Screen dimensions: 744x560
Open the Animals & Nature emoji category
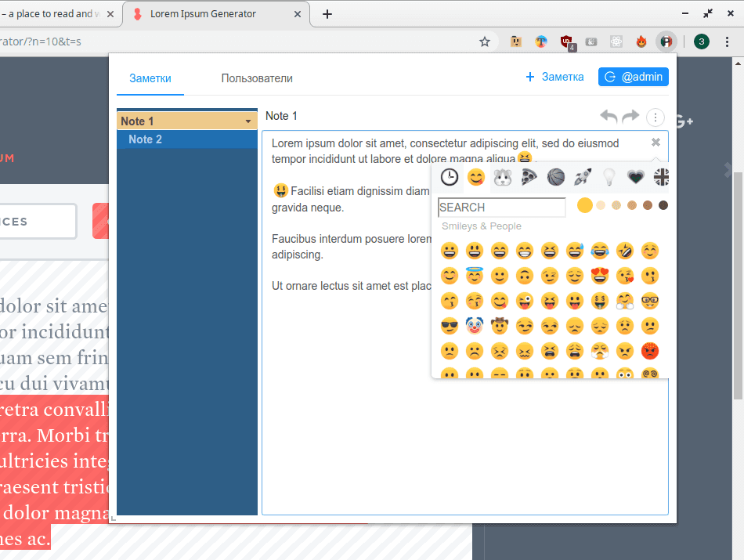502,177
